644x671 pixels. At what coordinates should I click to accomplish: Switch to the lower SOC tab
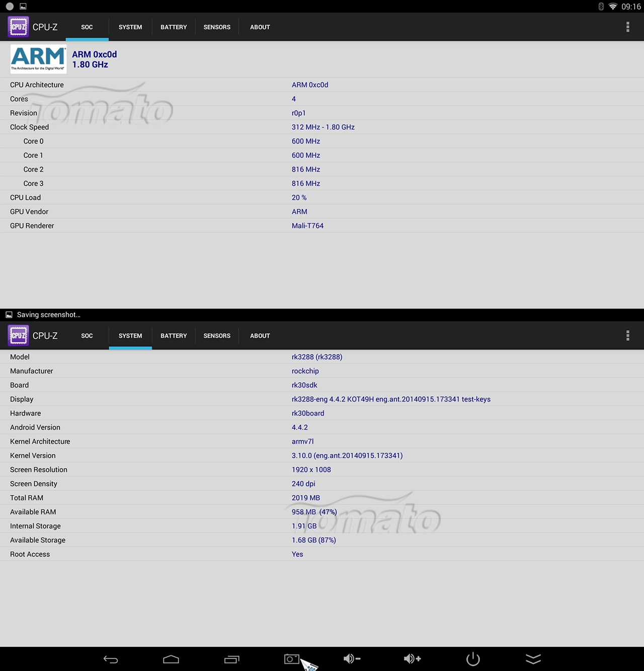(x=87, y=336)
